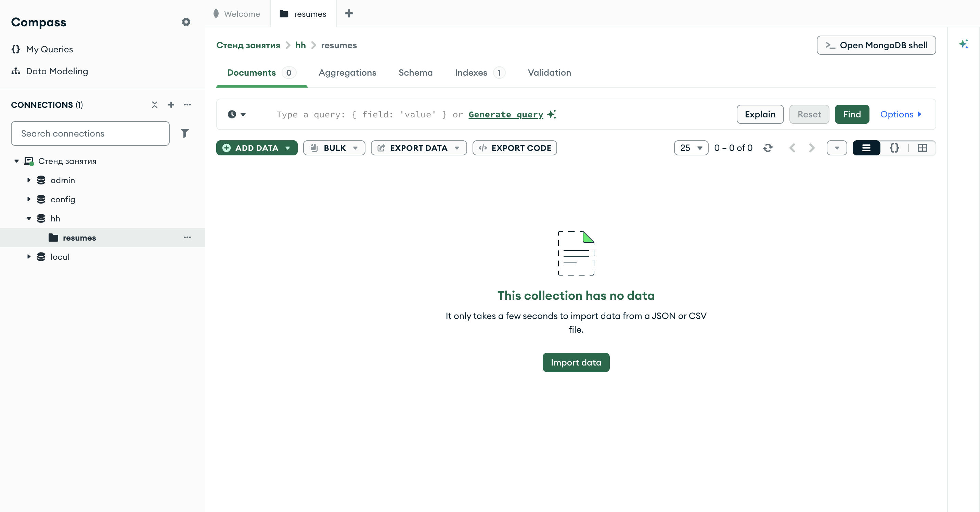Open Compass settings gear icon
The height and width of the screenshot is (512, 980).
pos(186,22)
